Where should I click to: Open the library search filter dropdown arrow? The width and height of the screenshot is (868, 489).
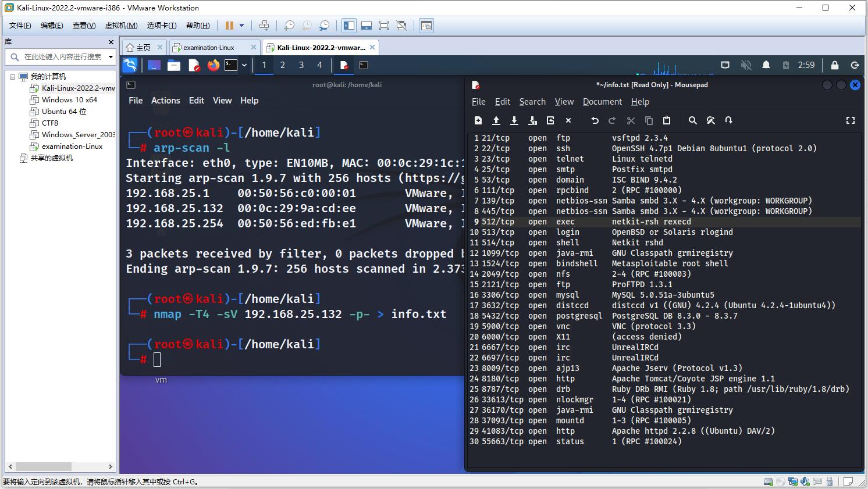coord(110,57)
